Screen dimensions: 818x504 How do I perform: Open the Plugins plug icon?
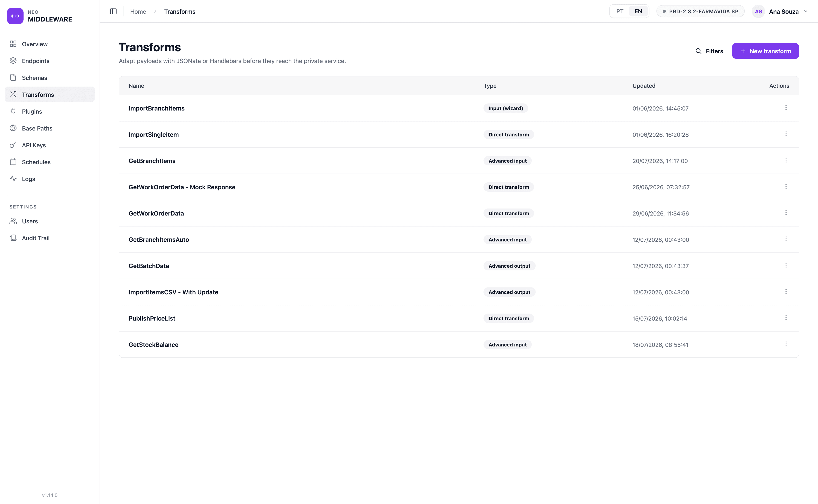[x=13, y=111]
